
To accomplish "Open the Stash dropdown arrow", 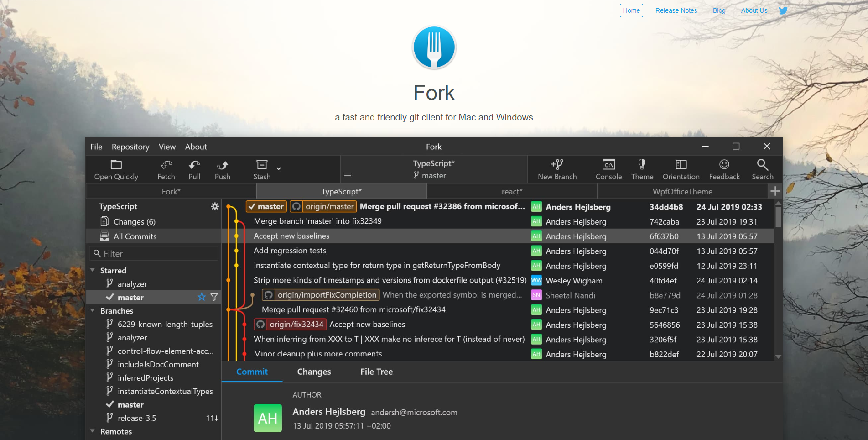I will click(x=279, y=168).
